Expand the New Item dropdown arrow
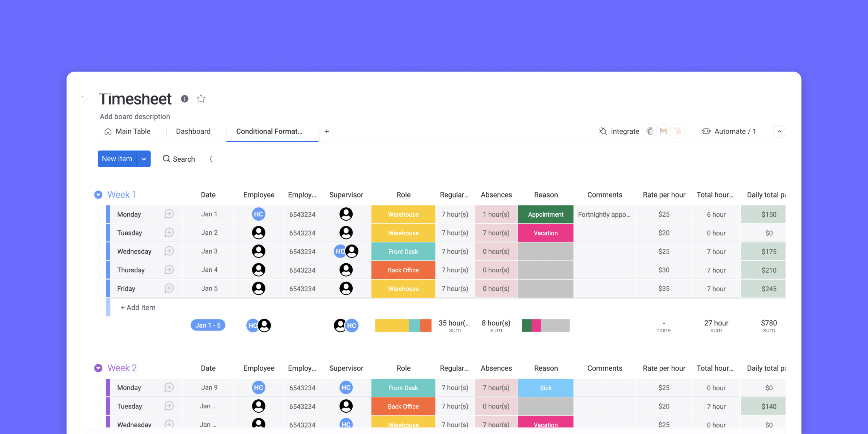 144,159
